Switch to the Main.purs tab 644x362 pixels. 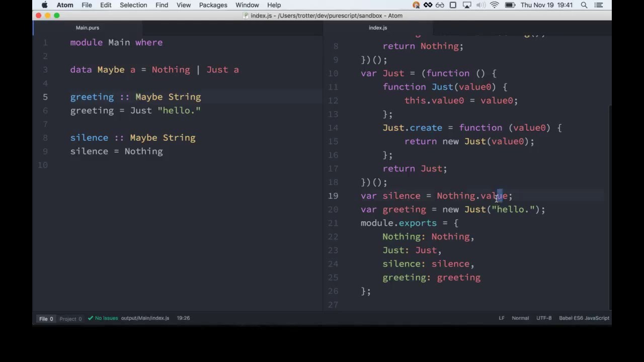coord(88,28)
